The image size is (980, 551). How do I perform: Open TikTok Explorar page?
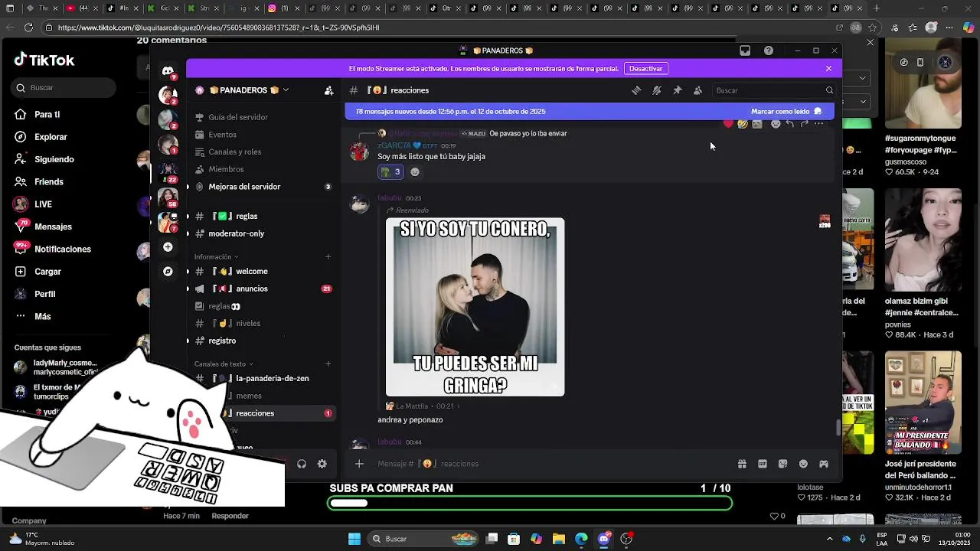point(51,137)
